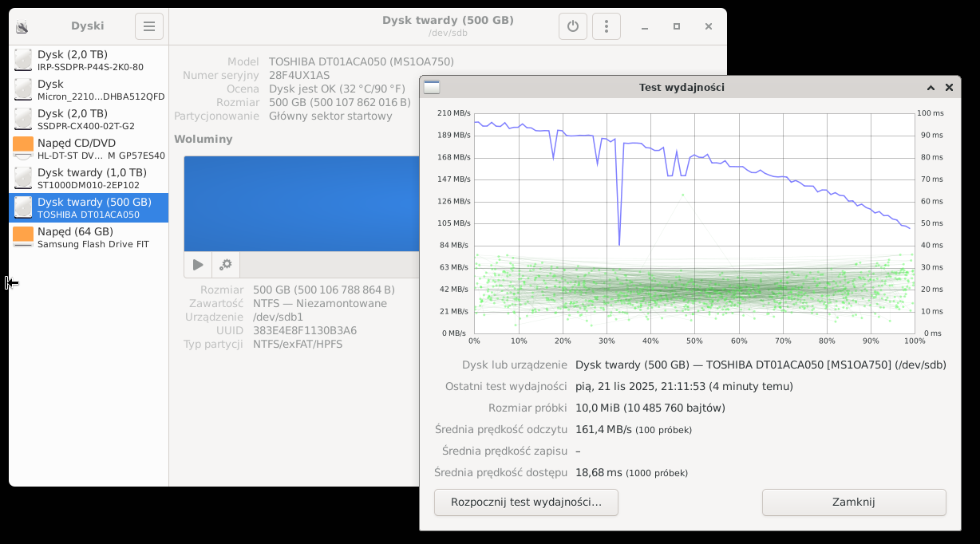The image size is (980, 544).
Task: Click the Dyski app icon in header
Action: click(22, 27)
